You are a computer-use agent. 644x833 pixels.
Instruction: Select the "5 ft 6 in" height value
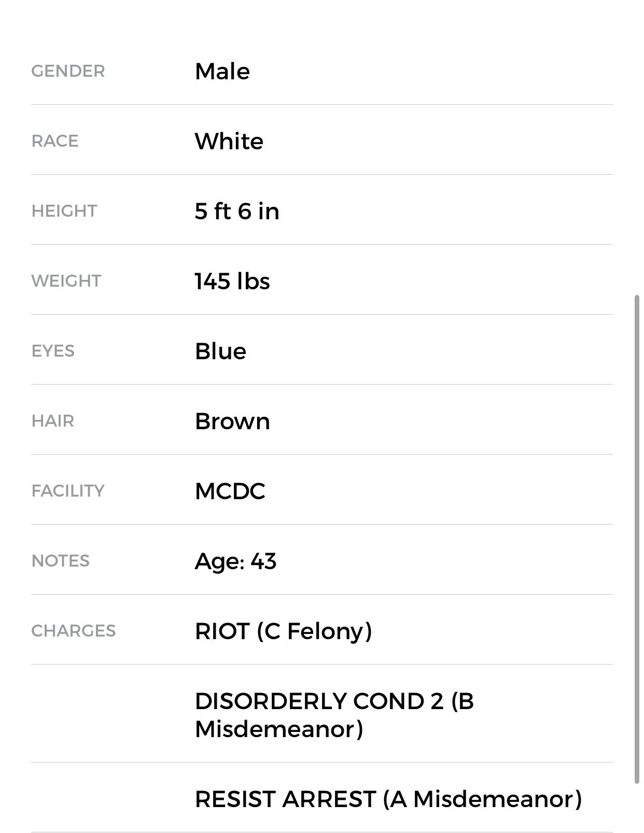point(237,211)
